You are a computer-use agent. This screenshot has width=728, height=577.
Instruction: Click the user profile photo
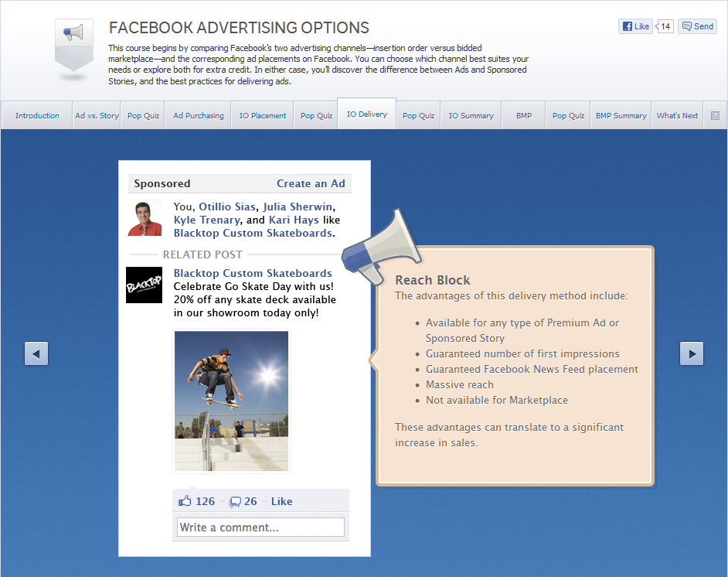coord(145,218)
